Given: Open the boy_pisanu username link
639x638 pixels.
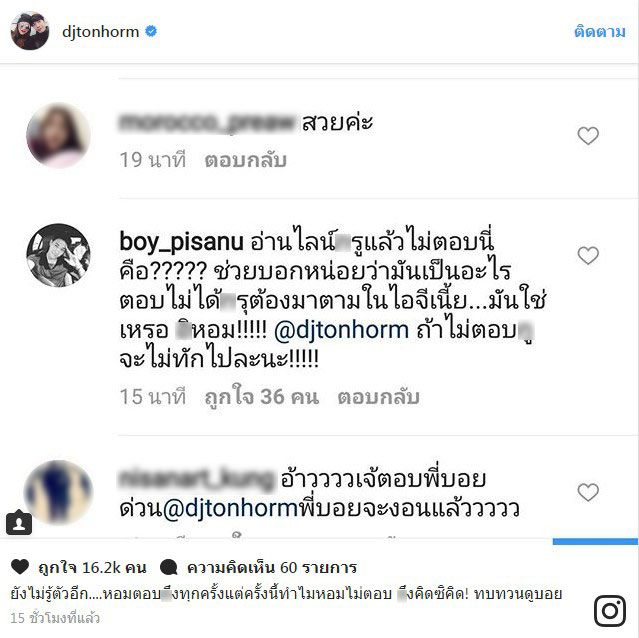Looking at the screenshot, I should click(x=181, y=242).
